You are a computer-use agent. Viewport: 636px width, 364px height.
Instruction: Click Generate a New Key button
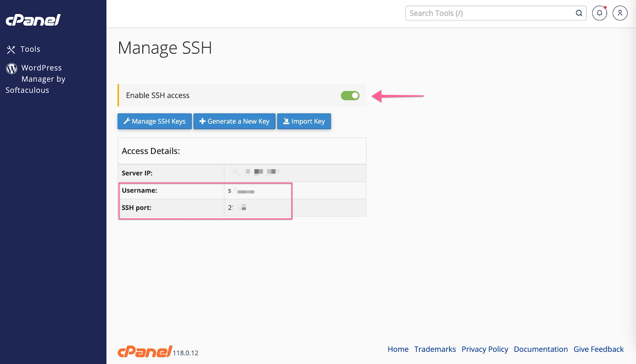click(x=234, y=121)
